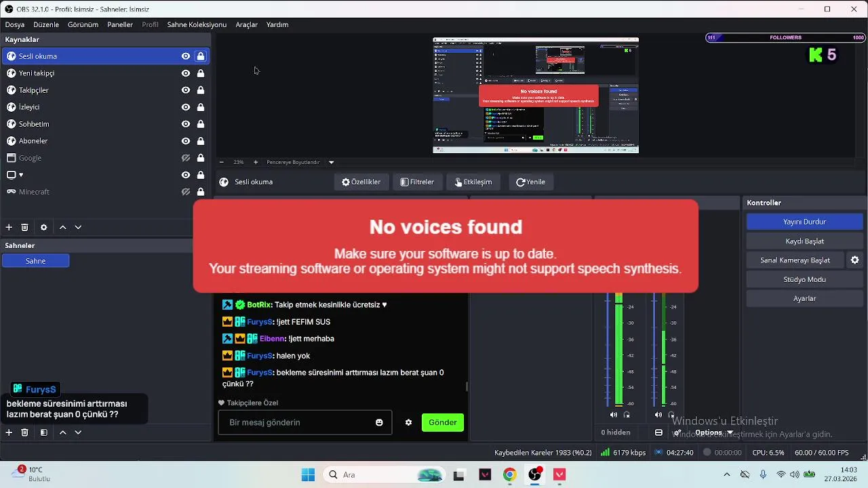The height and width of the screenshot is (488, 868).
Task: Show the hidden Minecraft source
Action: [x=186, y=192]
